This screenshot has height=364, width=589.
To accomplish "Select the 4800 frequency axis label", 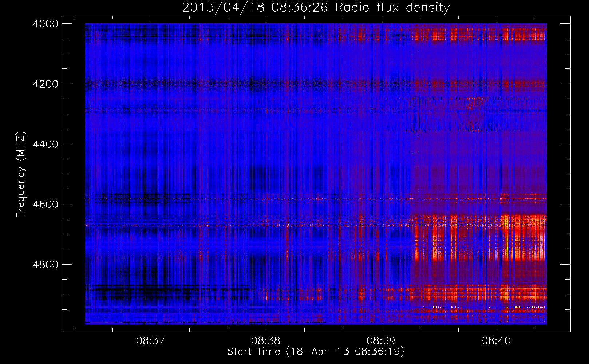I will click(46, 264).
